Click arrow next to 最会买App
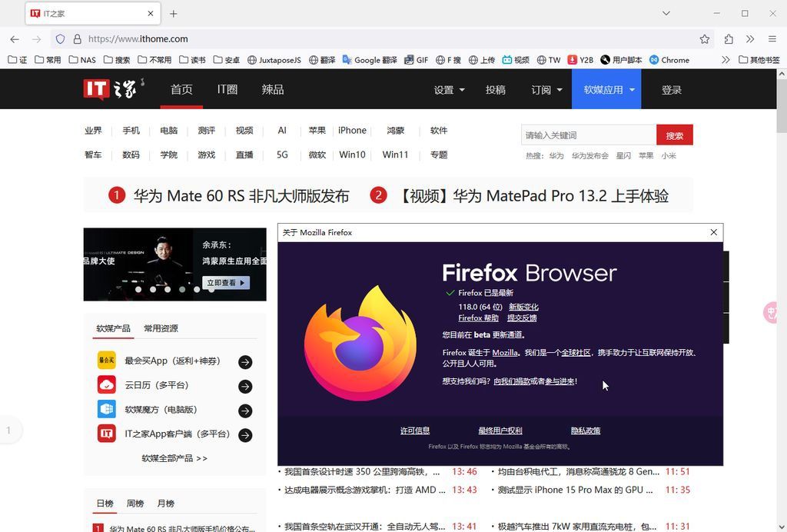787x532 pixels. point(245,362)
